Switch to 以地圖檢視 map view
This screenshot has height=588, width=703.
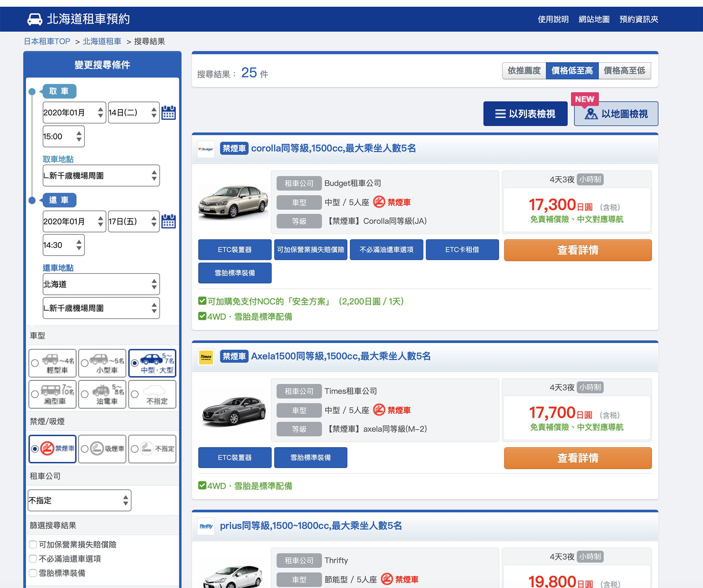616,114
